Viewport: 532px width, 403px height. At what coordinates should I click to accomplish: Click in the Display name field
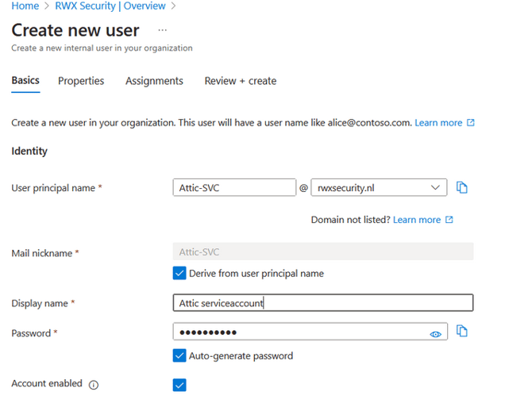(322, 303)
